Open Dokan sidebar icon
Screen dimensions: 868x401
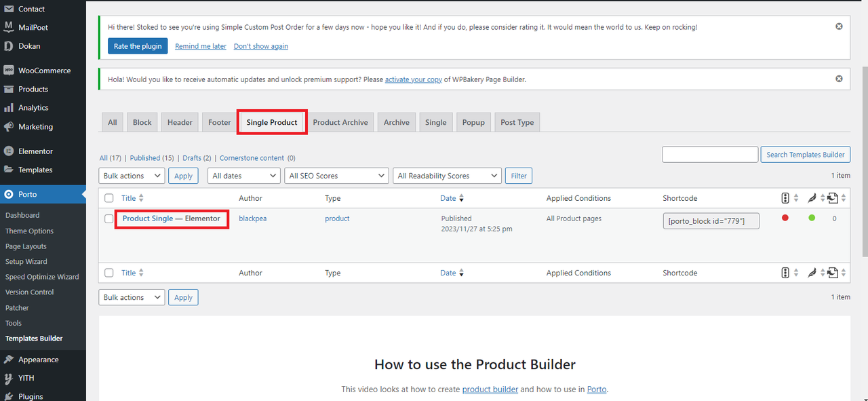pos(9,46)
